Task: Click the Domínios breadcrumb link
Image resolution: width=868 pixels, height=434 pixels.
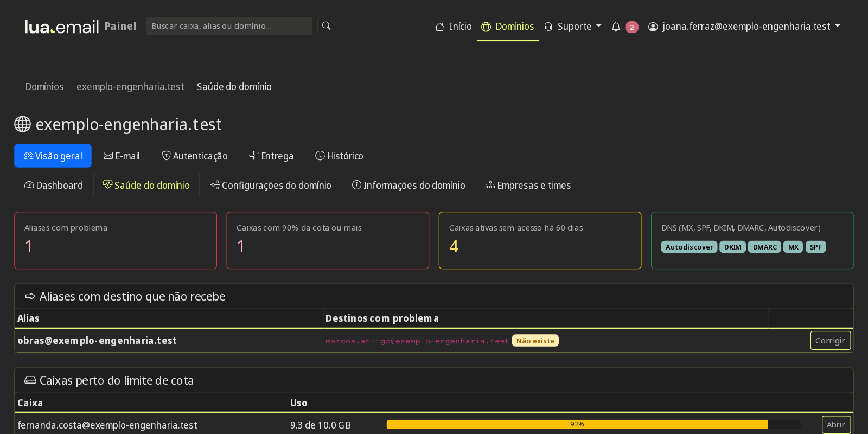Action: tap(44, 87)
